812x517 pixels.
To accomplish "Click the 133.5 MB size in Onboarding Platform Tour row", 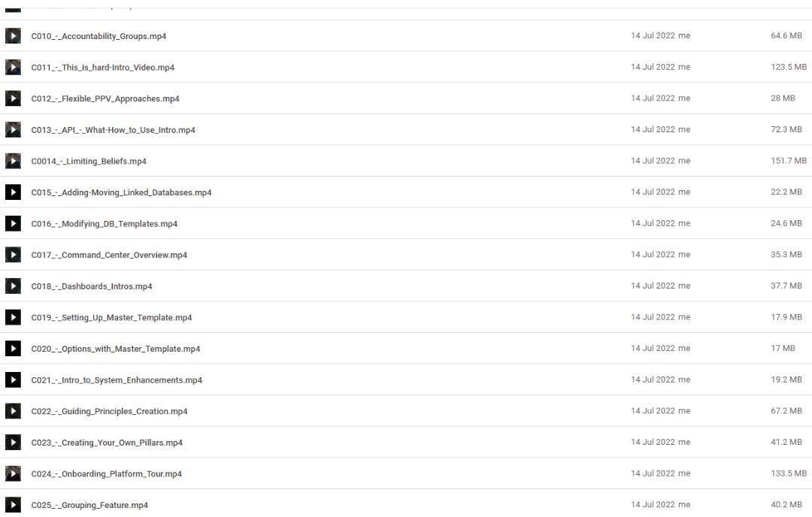I will 789,473.
